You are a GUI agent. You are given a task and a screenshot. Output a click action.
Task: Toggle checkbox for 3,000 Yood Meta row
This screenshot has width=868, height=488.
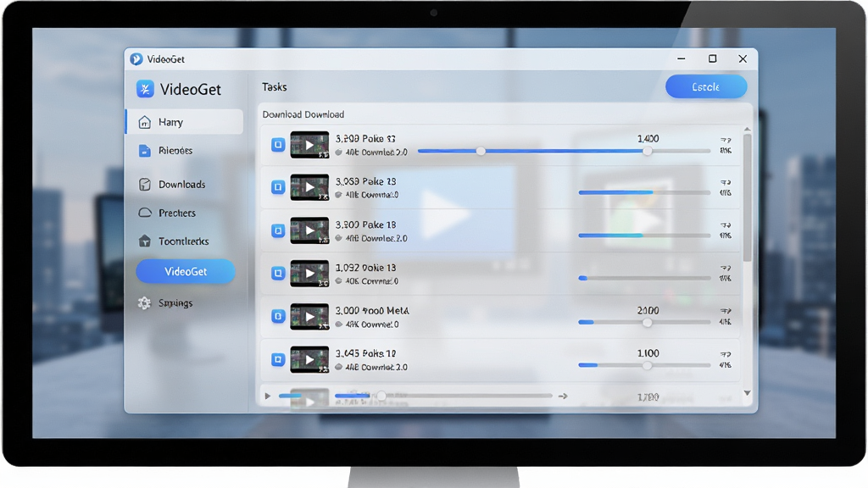pyautogui.click(x=278, y=316)
